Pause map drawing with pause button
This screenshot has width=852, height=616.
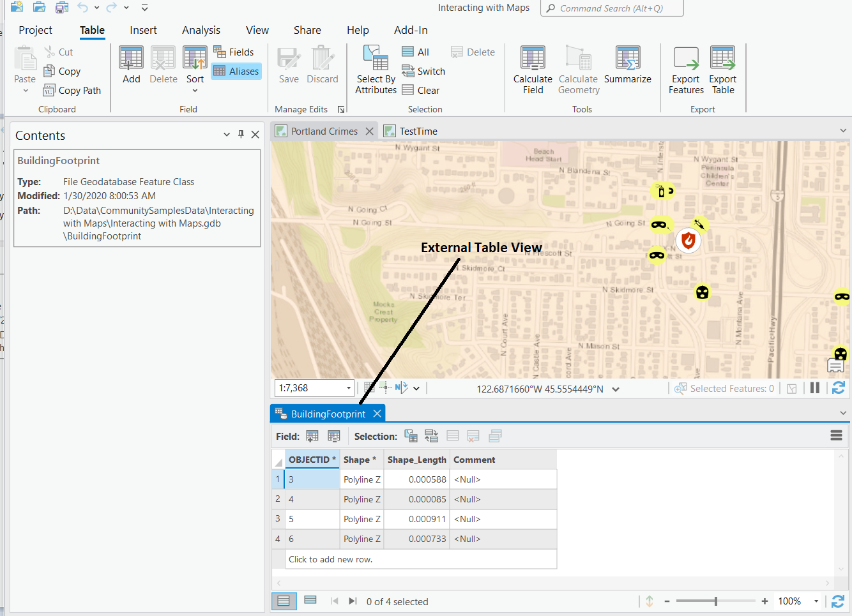(x=815, y=388)
